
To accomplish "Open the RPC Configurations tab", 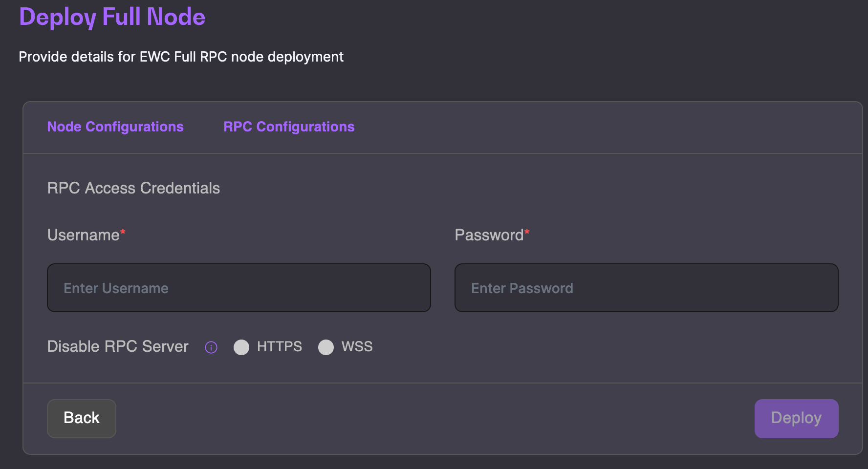I will [x=289, y=127].
